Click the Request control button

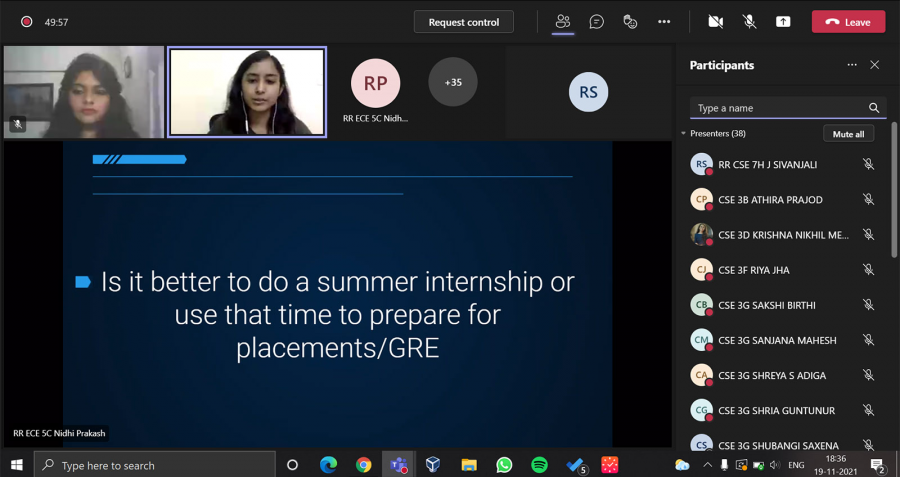pyautogui.click(x=464, y=22)
